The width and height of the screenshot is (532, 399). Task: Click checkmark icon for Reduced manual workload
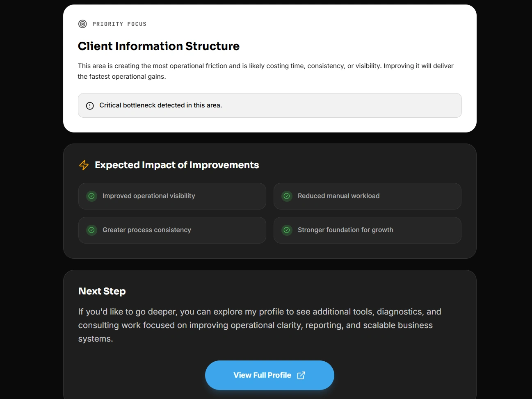click(x=287, y=196)
